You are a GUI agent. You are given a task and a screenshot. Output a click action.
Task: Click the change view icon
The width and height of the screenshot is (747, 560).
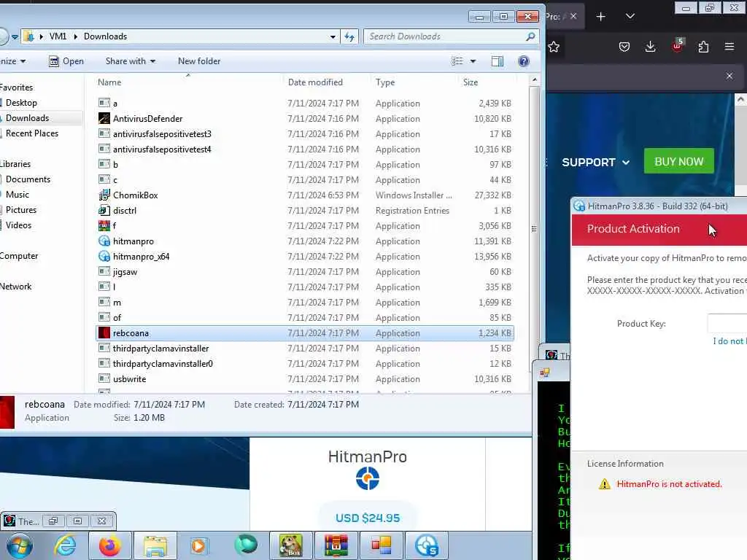(x=457, y=61)
